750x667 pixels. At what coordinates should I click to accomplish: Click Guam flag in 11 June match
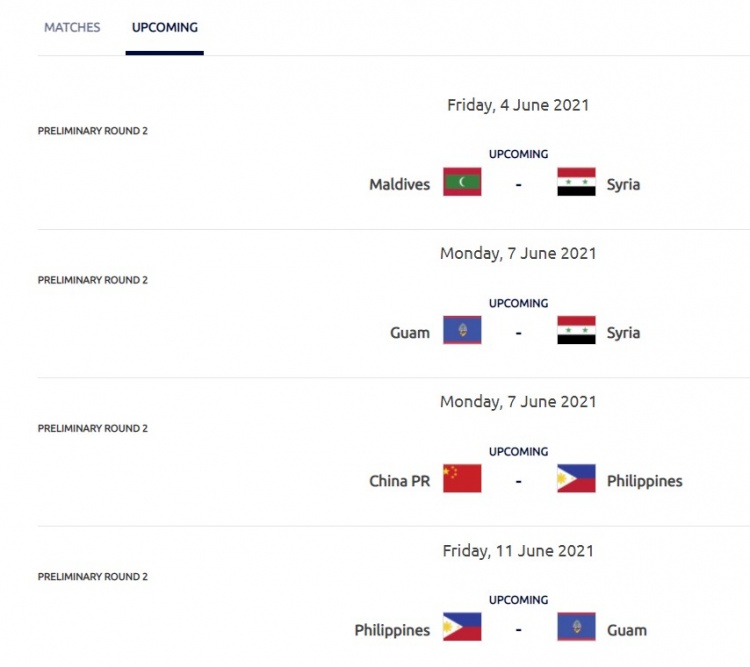click(576, 627)
